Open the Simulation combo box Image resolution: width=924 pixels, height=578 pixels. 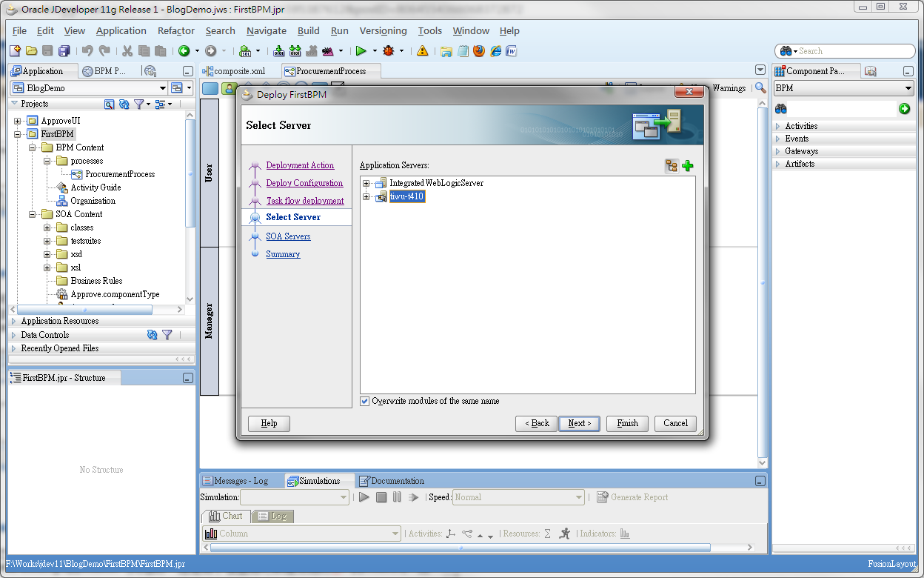click(295, 497)
